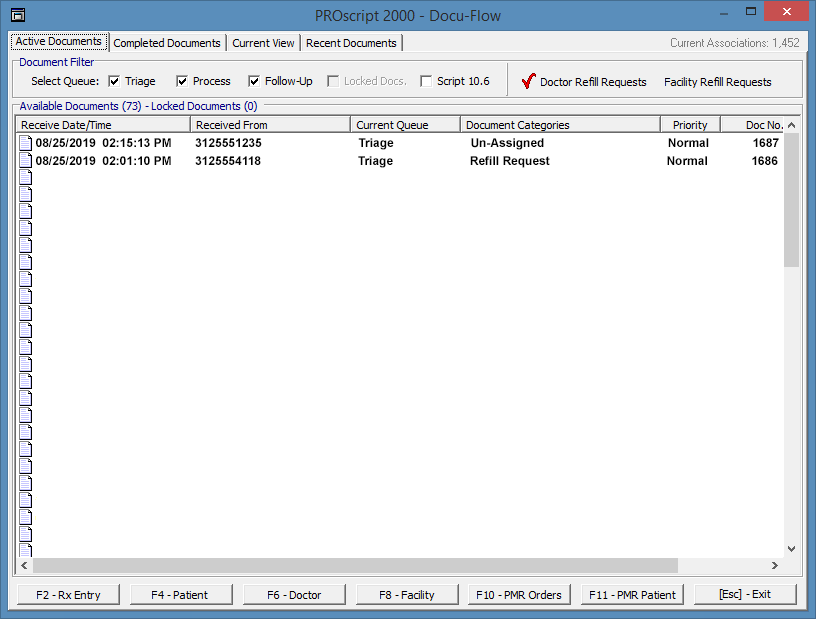Viewport: 816px width, 619px height.
Task: Open F10 - PMR Orders
Action: click(519, 595)
